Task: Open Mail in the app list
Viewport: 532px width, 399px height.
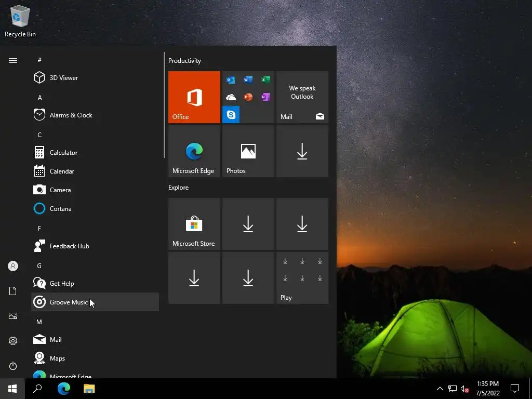Action: (95, 339)
